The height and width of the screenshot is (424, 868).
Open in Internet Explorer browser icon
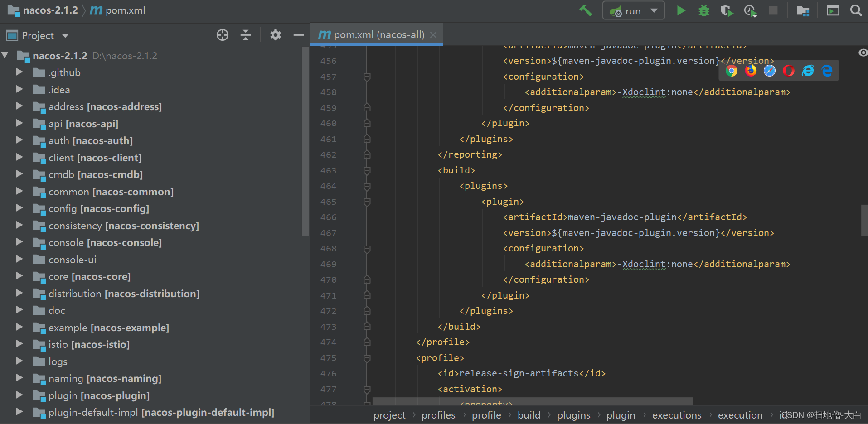click(x=808, y=71)
